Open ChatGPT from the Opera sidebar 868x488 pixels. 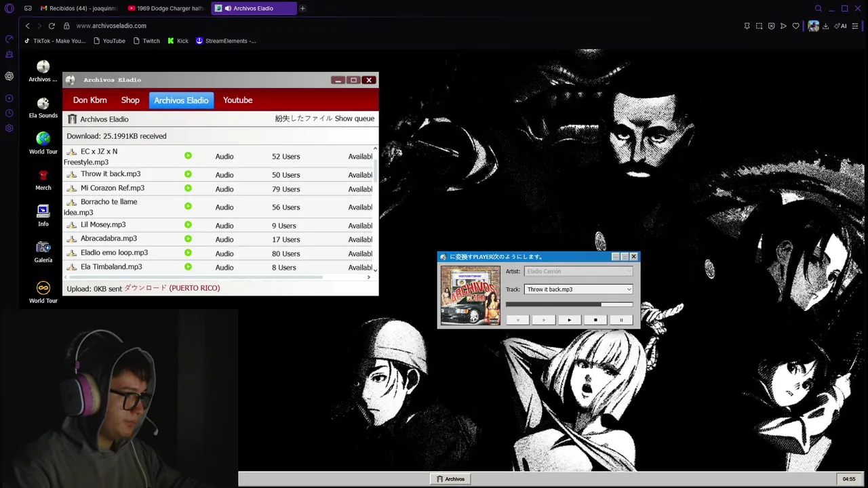(9, 76)
